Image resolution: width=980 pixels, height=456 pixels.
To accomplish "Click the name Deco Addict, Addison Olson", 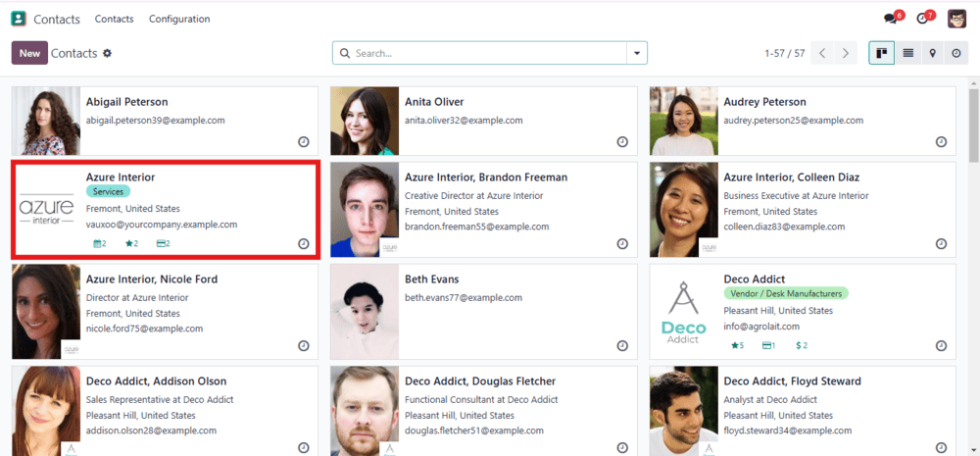I will [156, 381].
